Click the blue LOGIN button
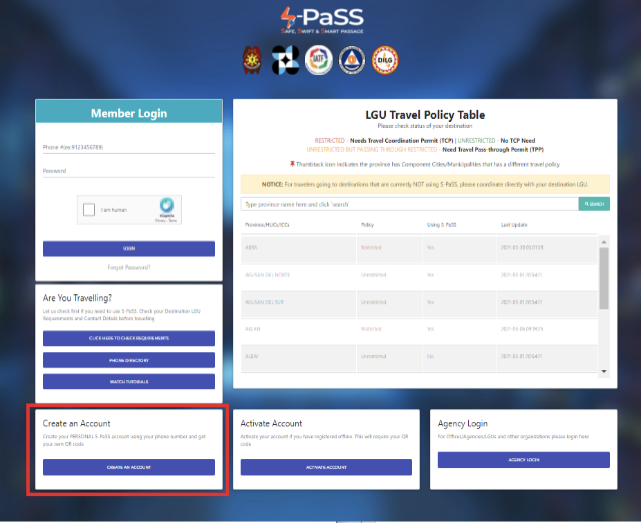This screenshot has width=641, height=523. [x=129, y=249]
